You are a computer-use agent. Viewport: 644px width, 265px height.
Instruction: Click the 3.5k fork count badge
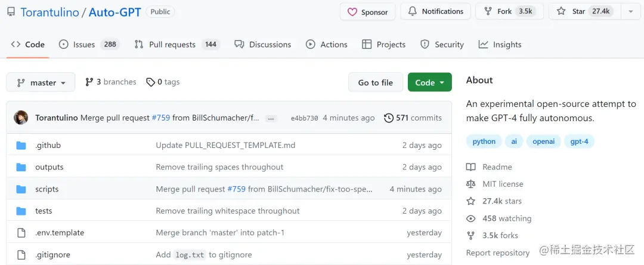[525, 11]
